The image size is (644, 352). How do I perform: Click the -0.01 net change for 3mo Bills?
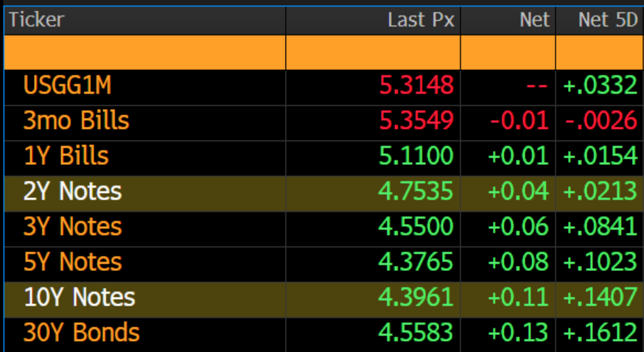(x=519, y=121)
